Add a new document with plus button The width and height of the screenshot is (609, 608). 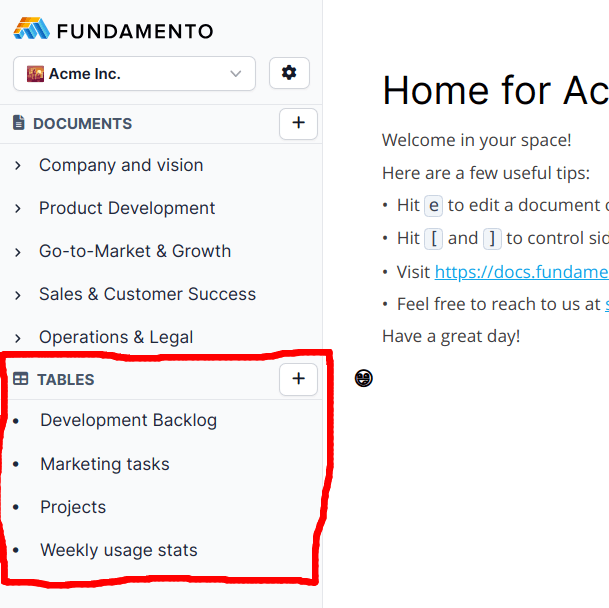tap(298, 123)
